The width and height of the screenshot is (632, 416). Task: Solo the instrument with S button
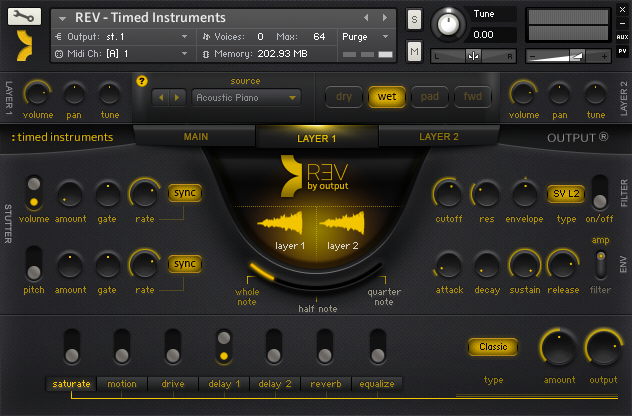(414, 20)
